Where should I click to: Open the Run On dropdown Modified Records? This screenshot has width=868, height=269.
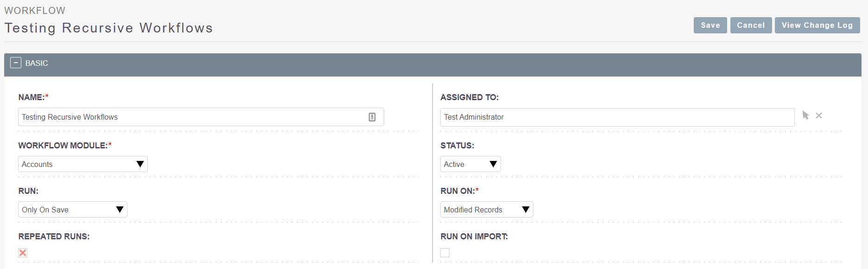487,210
